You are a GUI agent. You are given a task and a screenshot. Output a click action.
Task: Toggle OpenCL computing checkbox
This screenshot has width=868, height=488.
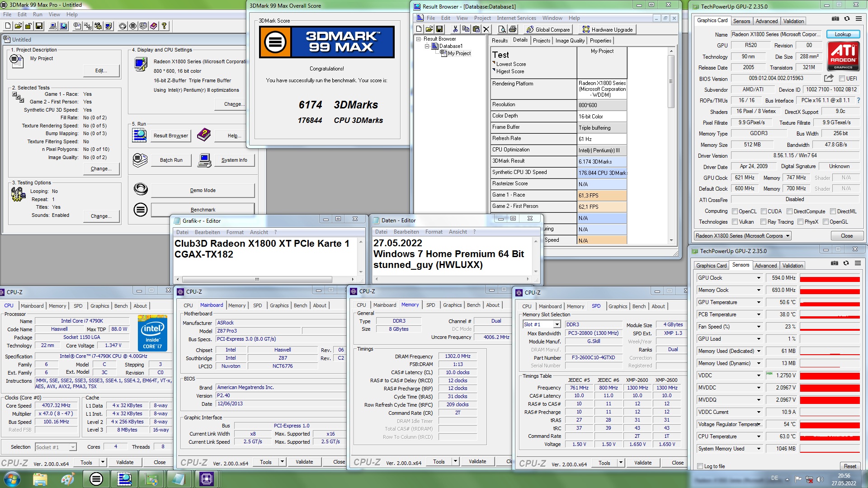point(735,211)
